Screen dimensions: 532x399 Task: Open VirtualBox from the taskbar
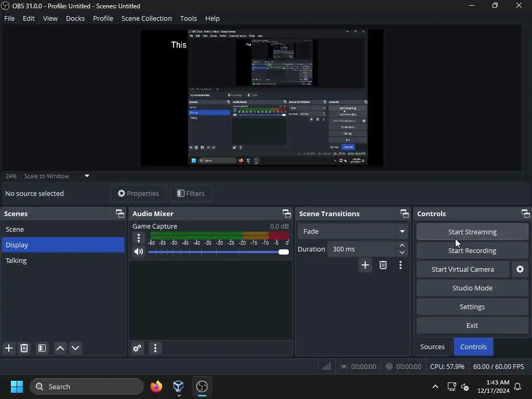[179, 387]
